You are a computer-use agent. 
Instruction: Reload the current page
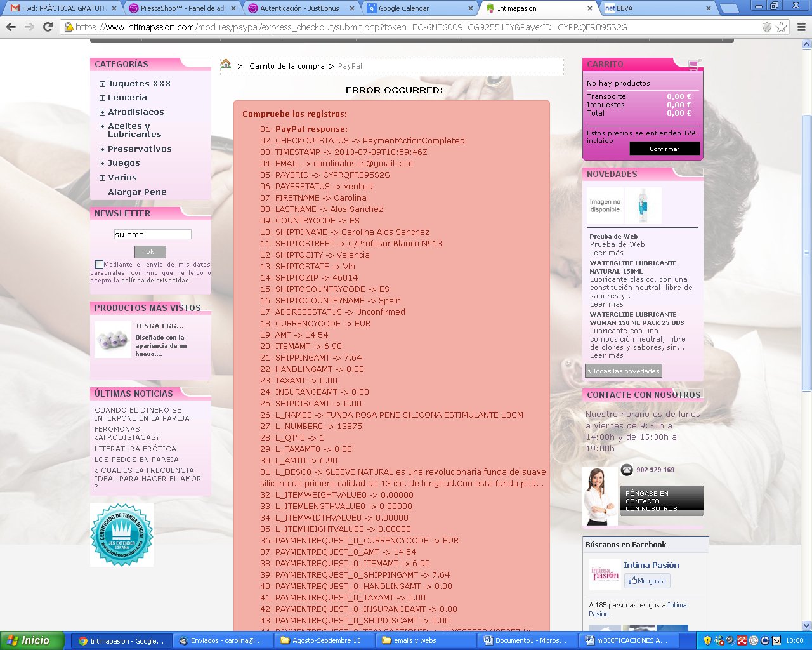[48, 27]
